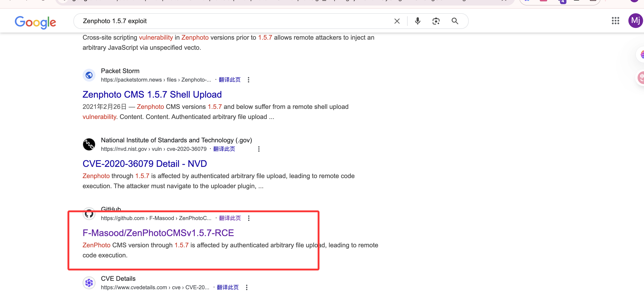644x292 pixels.
Task: Click the pink extension icon at right edge
Action: pos(641,78)
